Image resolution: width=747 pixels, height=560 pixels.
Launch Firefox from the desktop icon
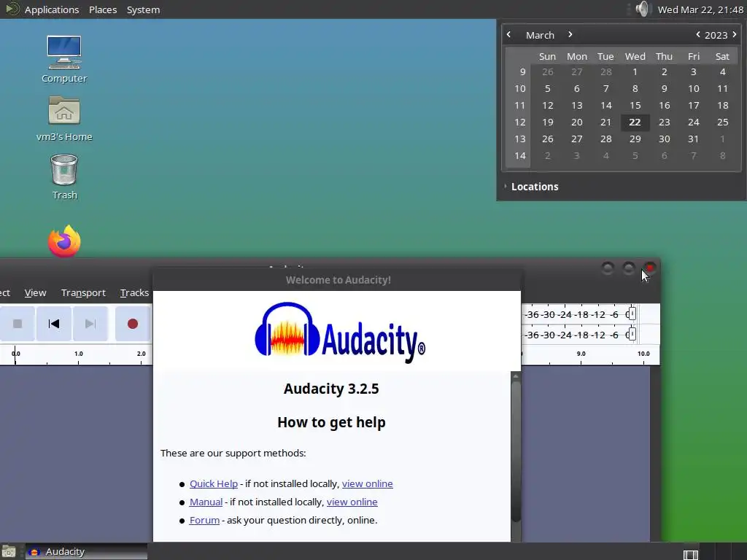(64, 241)
